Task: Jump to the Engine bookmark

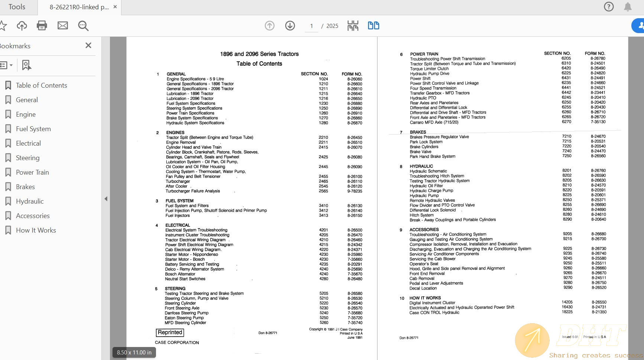Action: [26, 114]
